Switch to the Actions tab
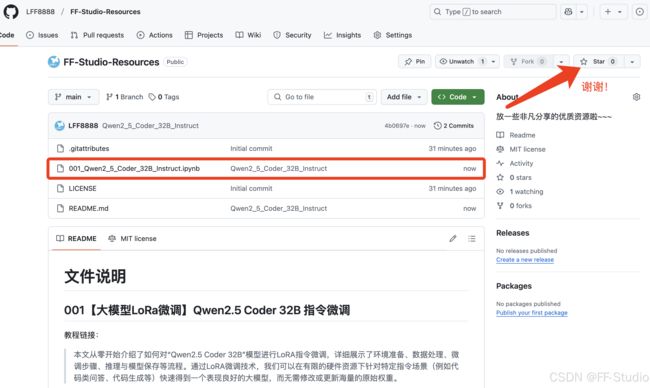The height and width of the screenshot is (388, 650). tap(155, 35)
